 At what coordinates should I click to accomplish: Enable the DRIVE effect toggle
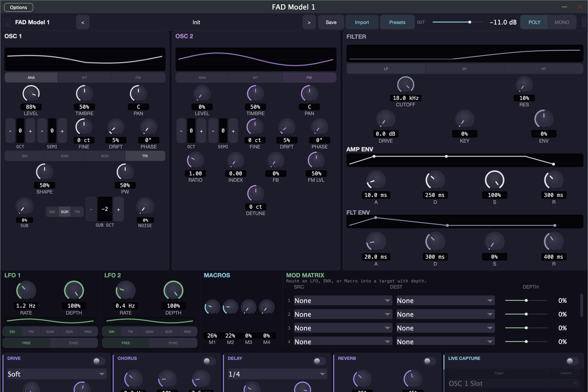point(98,361)
